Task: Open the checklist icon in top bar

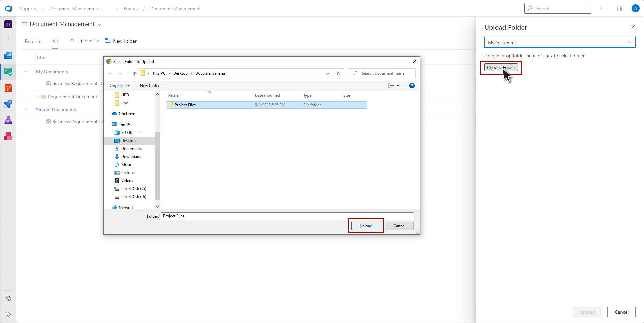Action: (603, 8)
